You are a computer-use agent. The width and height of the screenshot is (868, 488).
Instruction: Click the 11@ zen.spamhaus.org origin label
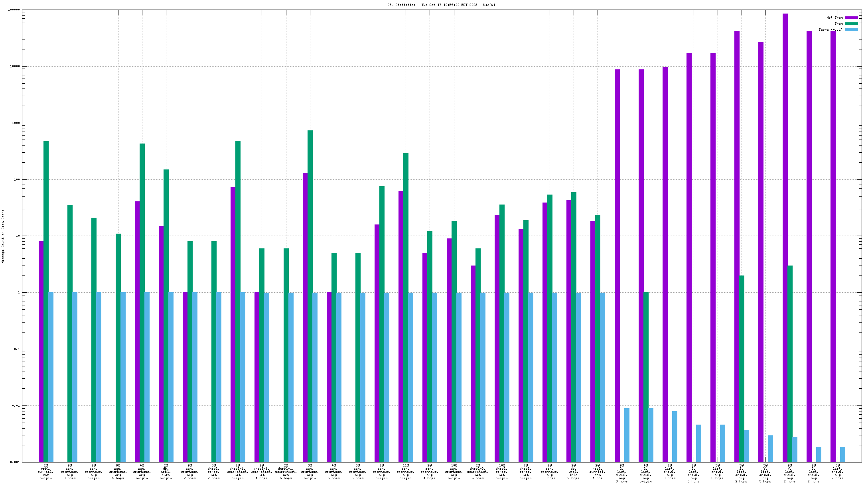(x=406, y=472)
